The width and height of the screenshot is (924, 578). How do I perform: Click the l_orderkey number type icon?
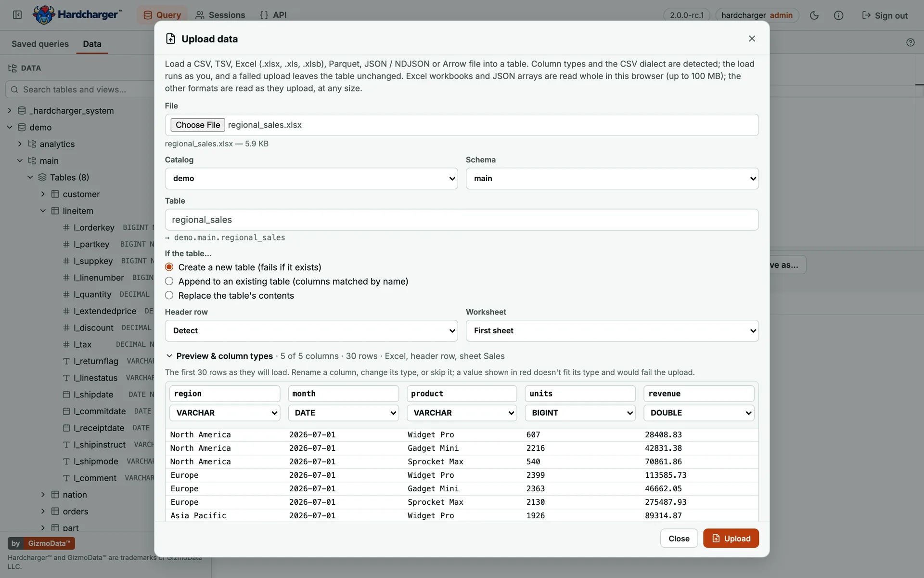tap(66, 227)
